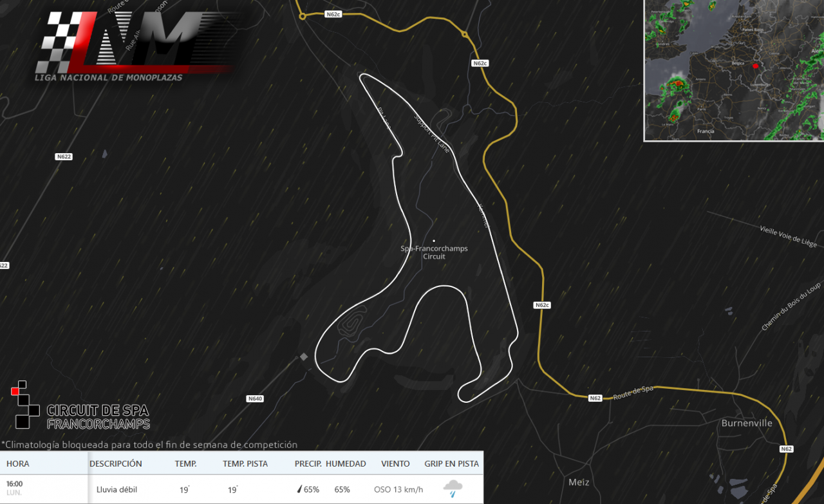Click the HORA column header
This screenshot has width=824, height=504.
[x=18, y=463]
